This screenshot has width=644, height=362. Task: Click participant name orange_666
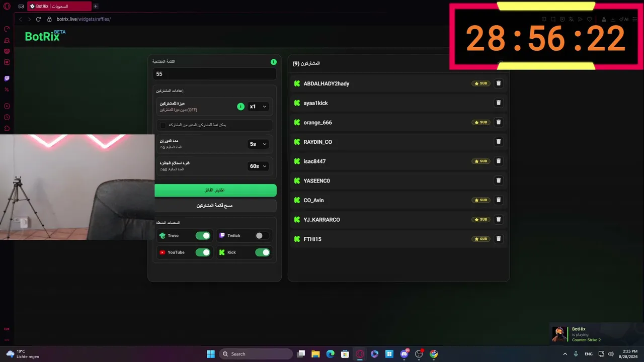pos(317,123)
